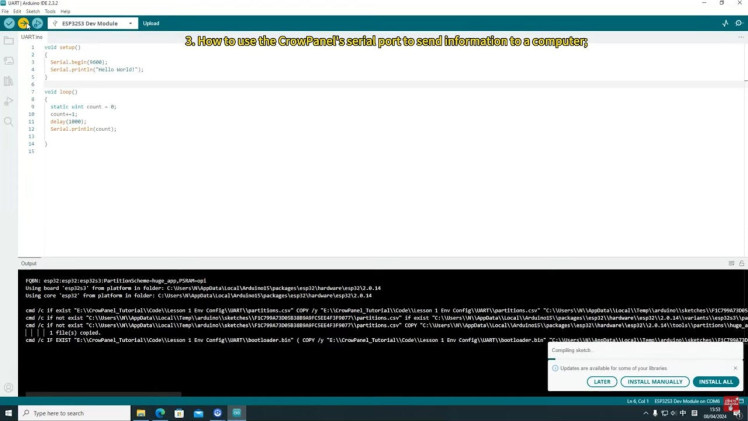The width and height of the screenshot is (748, 421).
Task: Click the horizontal scrollbar in output panel
Action: [x=104, y=394]
